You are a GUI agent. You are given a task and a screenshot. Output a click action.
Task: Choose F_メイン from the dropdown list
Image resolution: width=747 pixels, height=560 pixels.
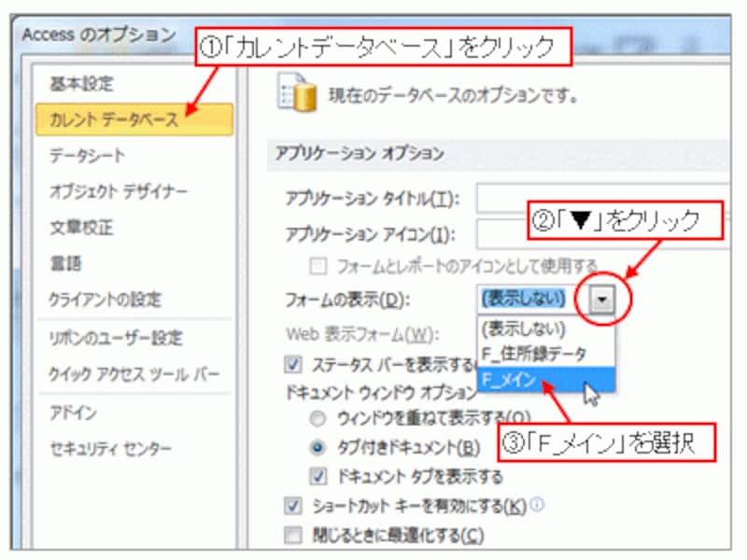546,380
